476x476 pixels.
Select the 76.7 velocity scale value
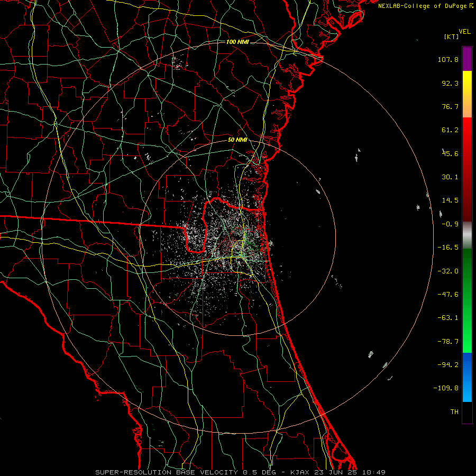tap(450, 106)
